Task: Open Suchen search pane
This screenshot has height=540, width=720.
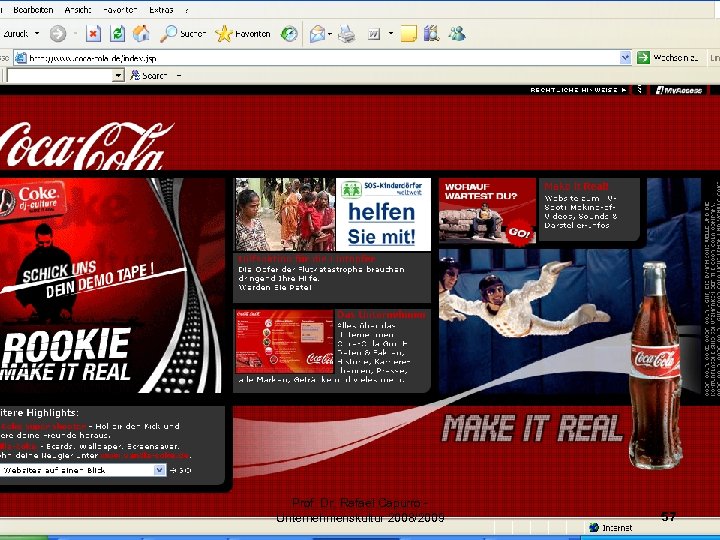Action: 182,34
